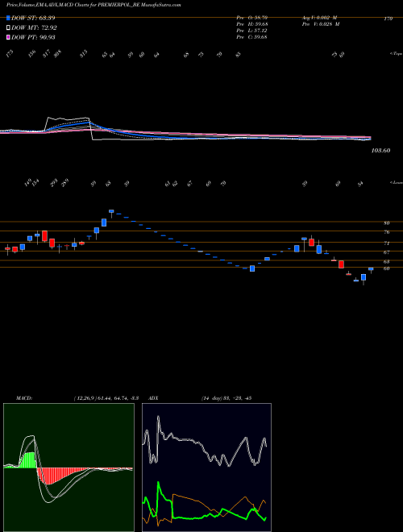Click the '<Lows' row label

click(x=396, y=182)
